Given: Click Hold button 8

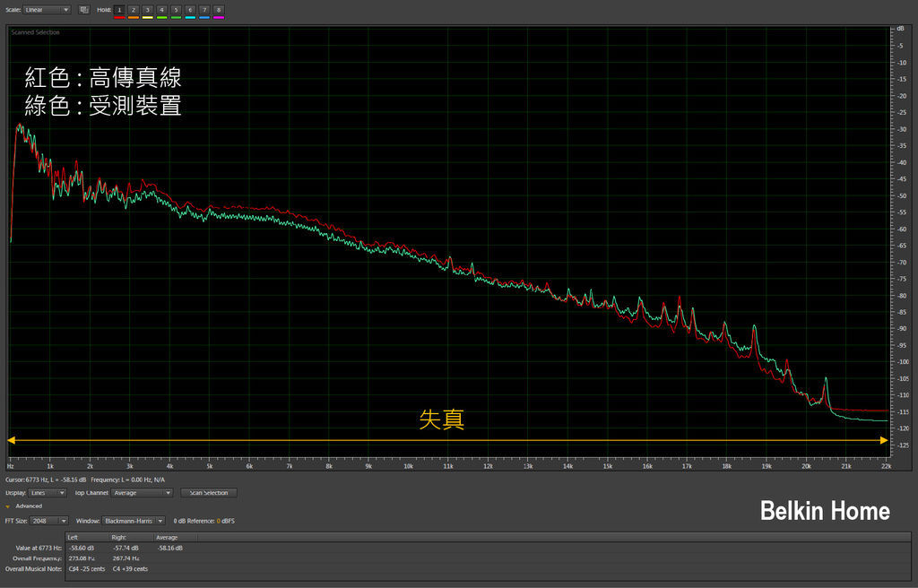Looking at the screenshot, I should coord(219,9).
